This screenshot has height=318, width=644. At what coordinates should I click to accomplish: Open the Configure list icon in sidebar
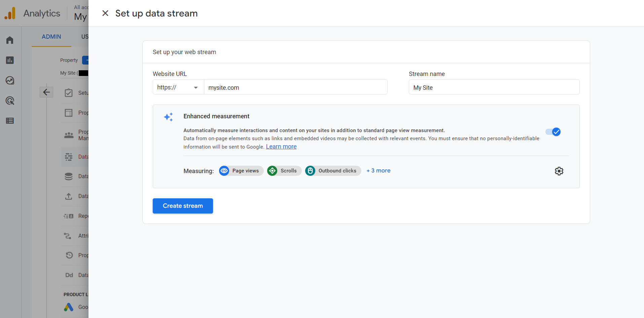pyautogui.click(x=10, y=121)
